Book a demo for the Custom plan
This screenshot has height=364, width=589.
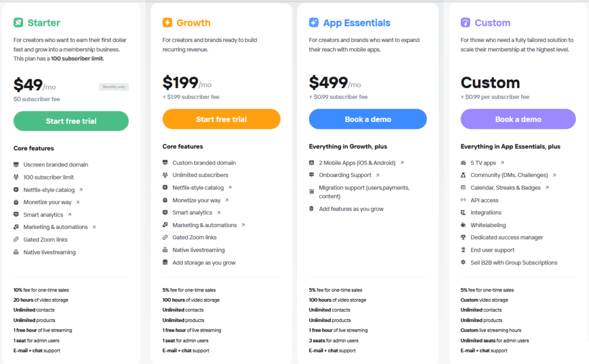pyautogui.click(x=518, y=118)
